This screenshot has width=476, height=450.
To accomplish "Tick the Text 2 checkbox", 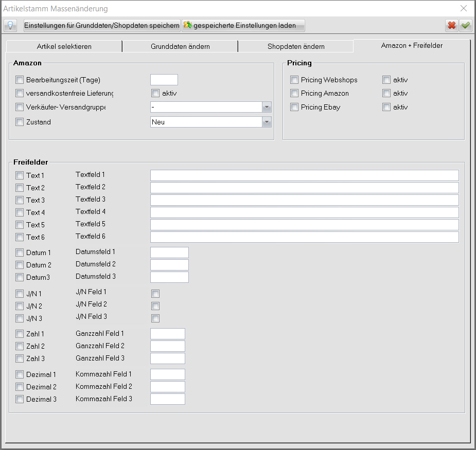I will pyautogui.click(x=20, y=188).
